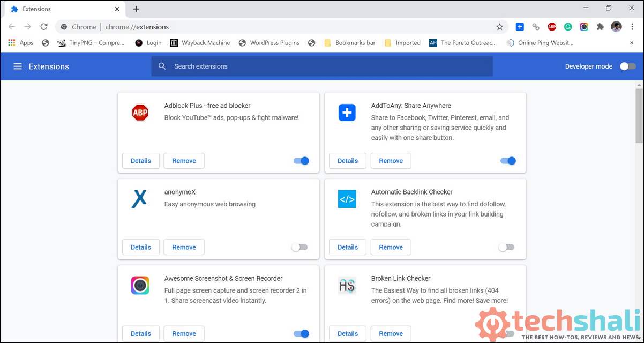Click the Automatic Backlink Checker code logo
Viewport: 644px width, 343px height.
347,199
